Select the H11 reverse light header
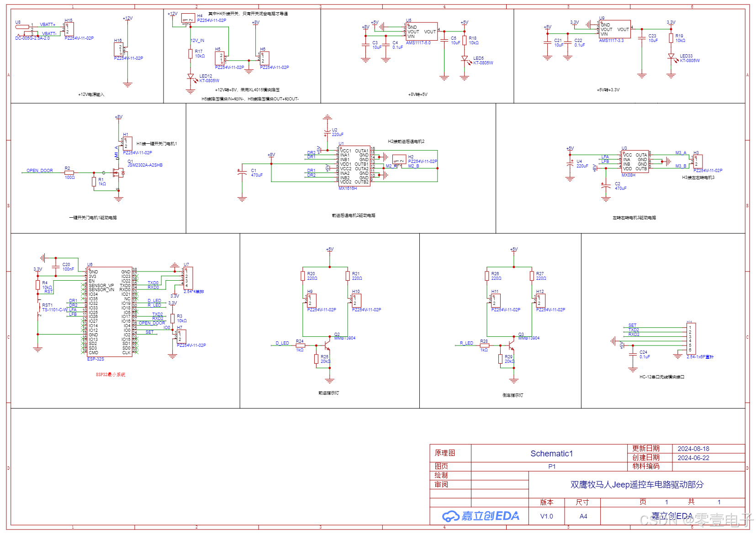Image resolution: width=756 pixels, height=534 pixels. [496, 300]
